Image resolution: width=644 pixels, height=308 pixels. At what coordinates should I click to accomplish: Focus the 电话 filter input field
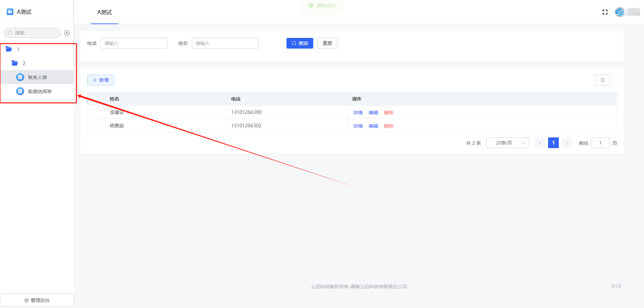pyautogui.click(x=134, y=43)
